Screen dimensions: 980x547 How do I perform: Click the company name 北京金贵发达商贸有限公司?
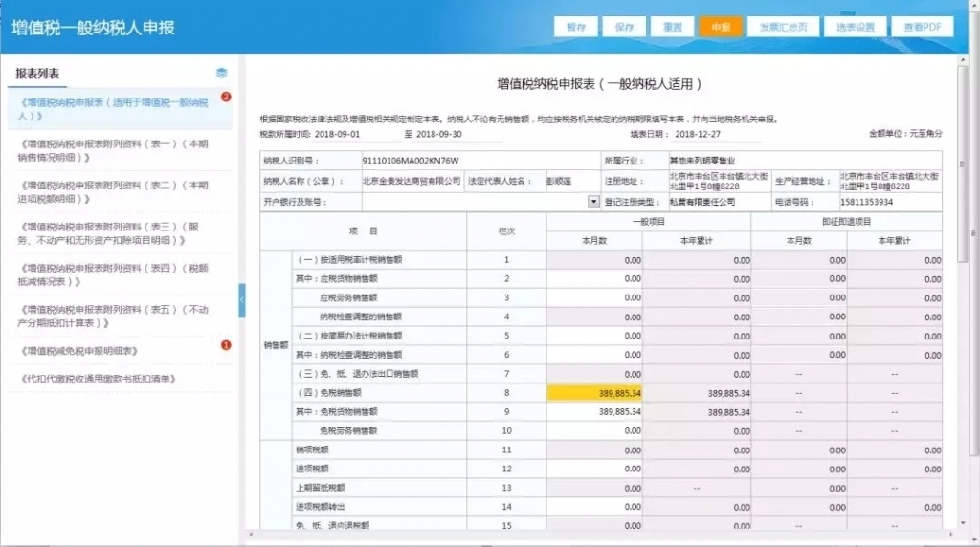412,181
